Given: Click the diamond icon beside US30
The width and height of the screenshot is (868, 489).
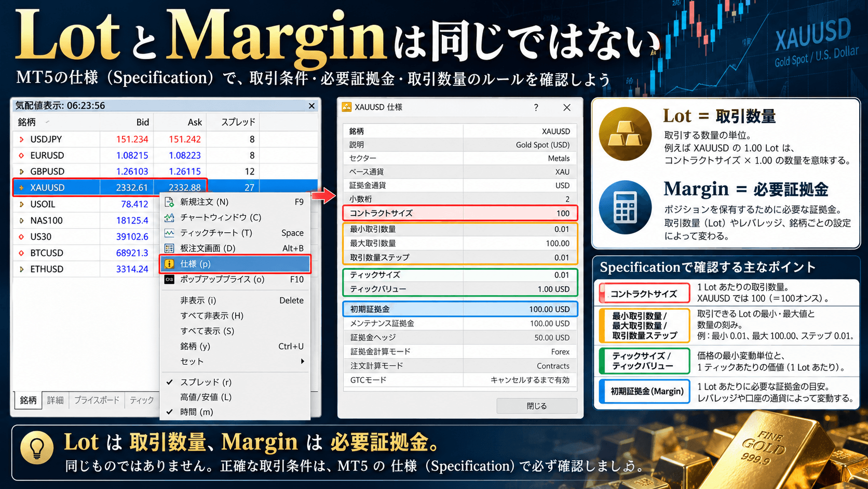Looking at the screenshot, I should [21, 236].
